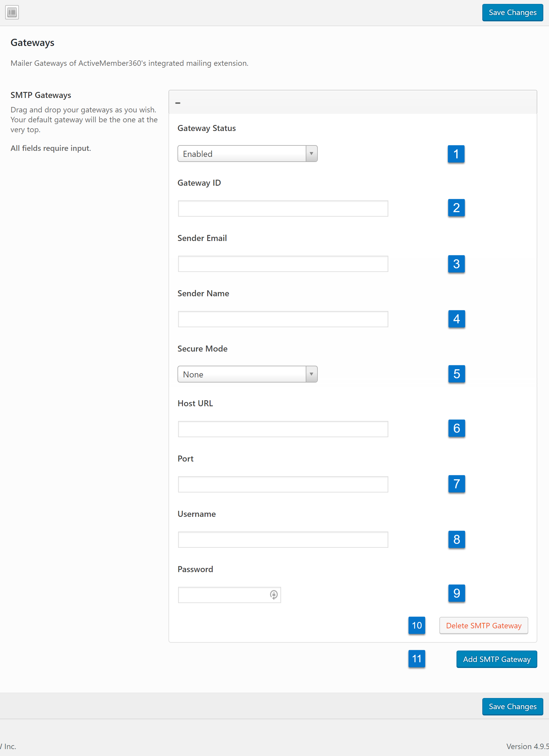Click Delete SMTP Gateway button
The width and height of the screenshot is (549, 756).
click(483, 626)
